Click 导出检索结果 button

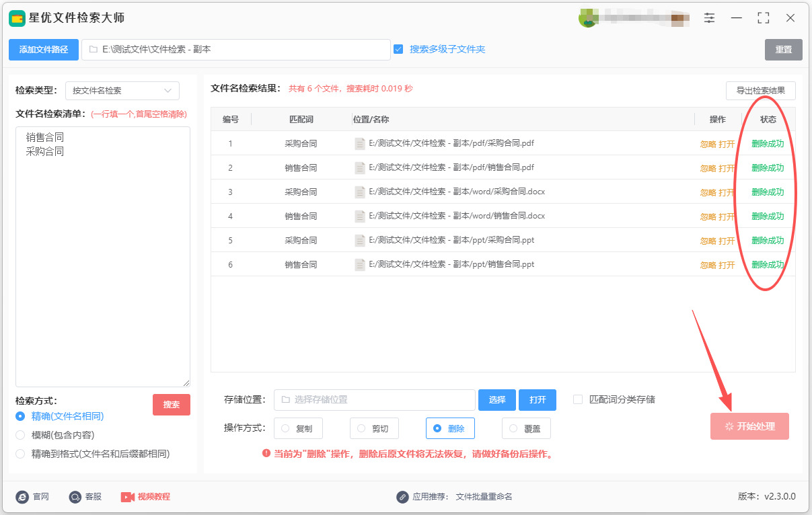[760, 91]
